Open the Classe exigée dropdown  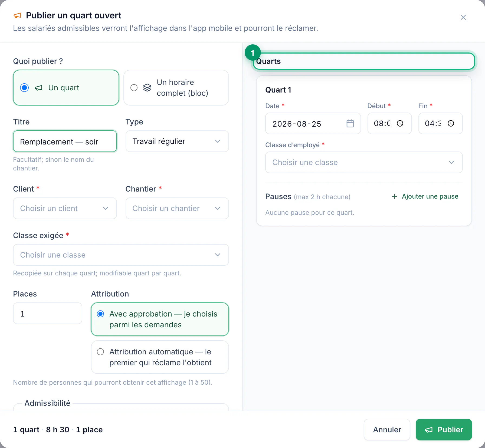point(121,255)
